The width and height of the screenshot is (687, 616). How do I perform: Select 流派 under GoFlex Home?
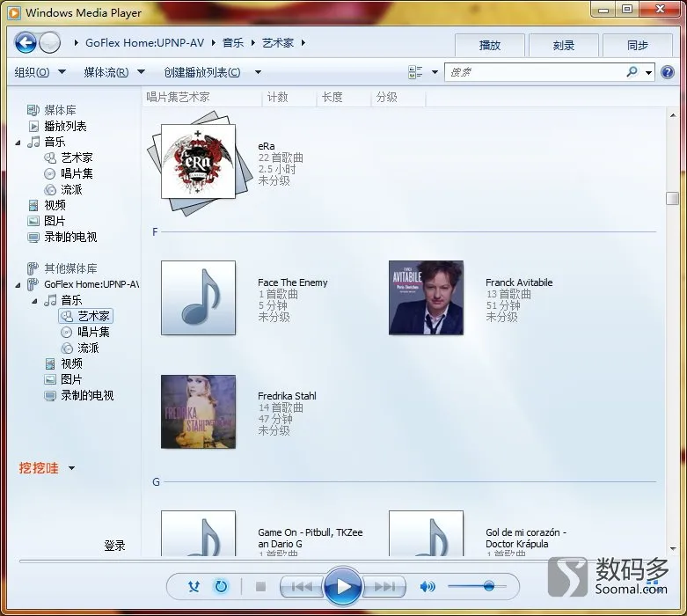click(88, 348)
